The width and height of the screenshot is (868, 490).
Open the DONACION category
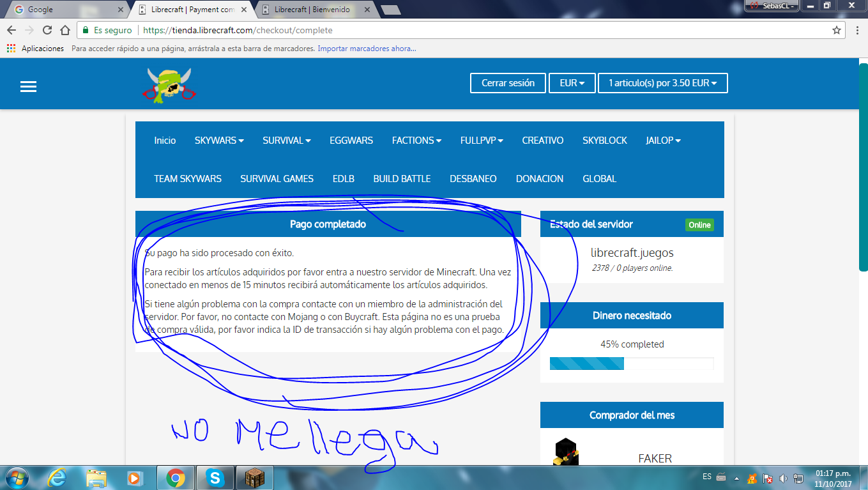coord(540,179)
